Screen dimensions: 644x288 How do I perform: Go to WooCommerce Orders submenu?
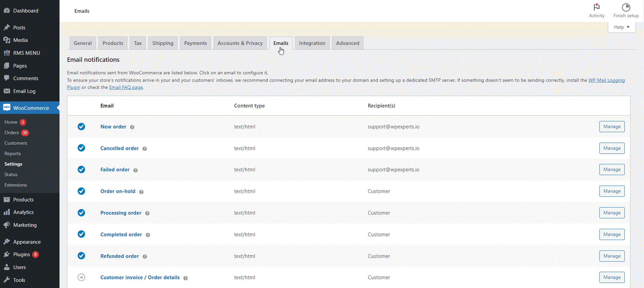point(12,133)
